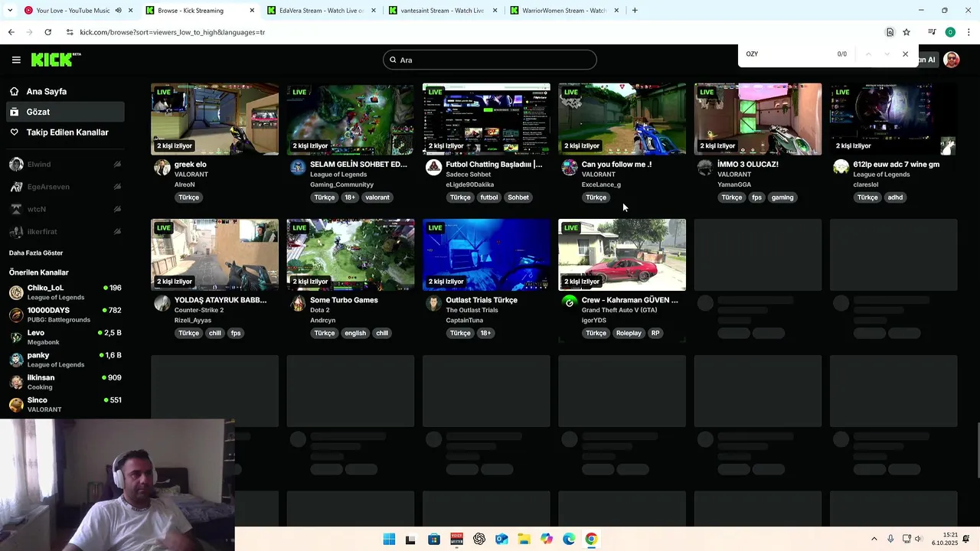Open File Explorer from taskbar
Image resolution: width=980 pixels, height=551 pixels.
pyautogui.click(x=524, y=539)
